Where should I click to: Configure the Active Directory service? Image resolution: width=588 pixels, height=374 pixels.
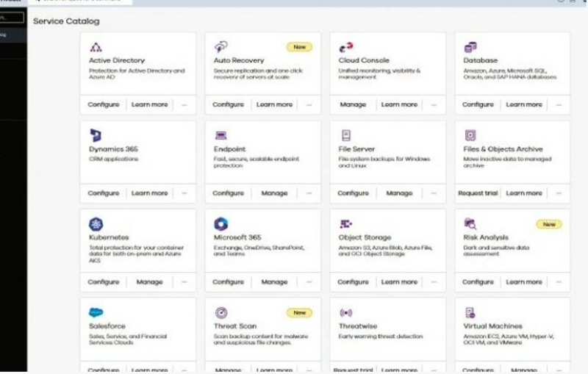coord(104,104)
